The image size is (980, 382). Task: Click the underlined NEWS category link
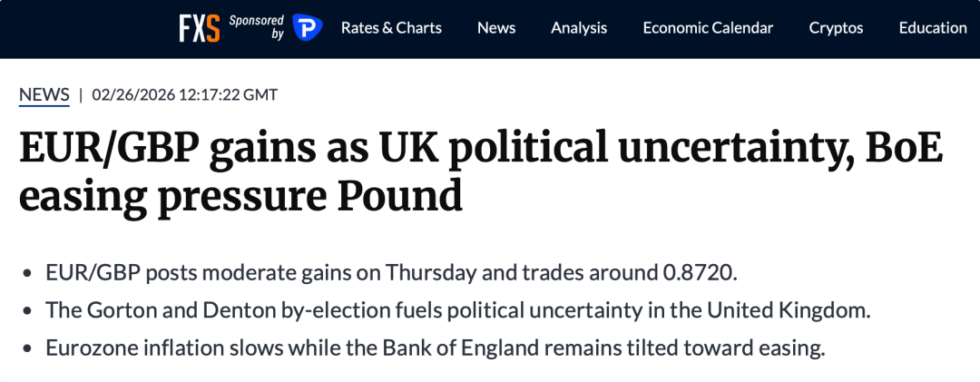point(44,94)
